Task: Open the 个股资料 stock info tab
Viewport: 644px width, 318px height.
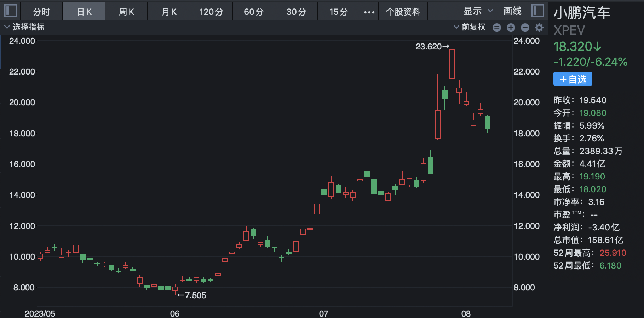Action: tap(403, 12)
